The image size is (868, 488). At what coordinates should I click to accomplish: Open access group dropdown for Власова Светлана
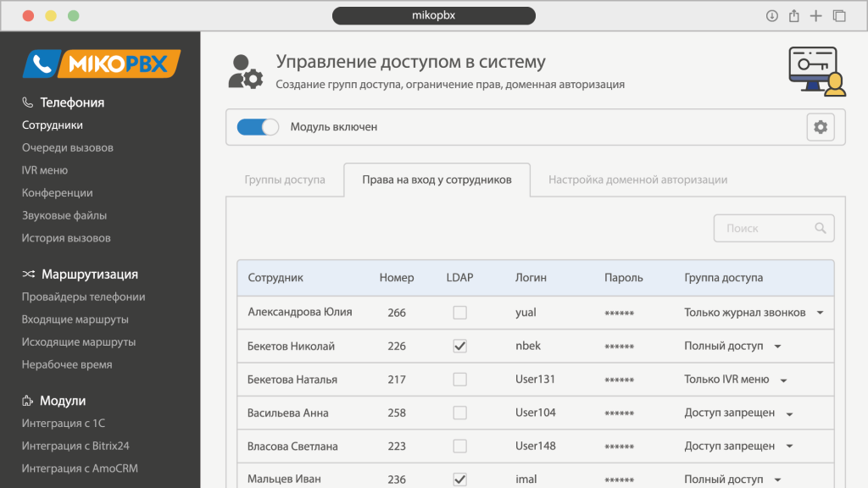tap(789, 446)
